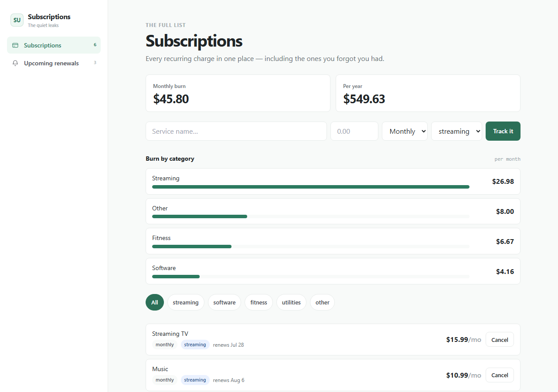The width and height of the screenshot is (558, 392).
Task: Click the Streaming TV row title
Action: pyautogui.click(x=170, y=334)
